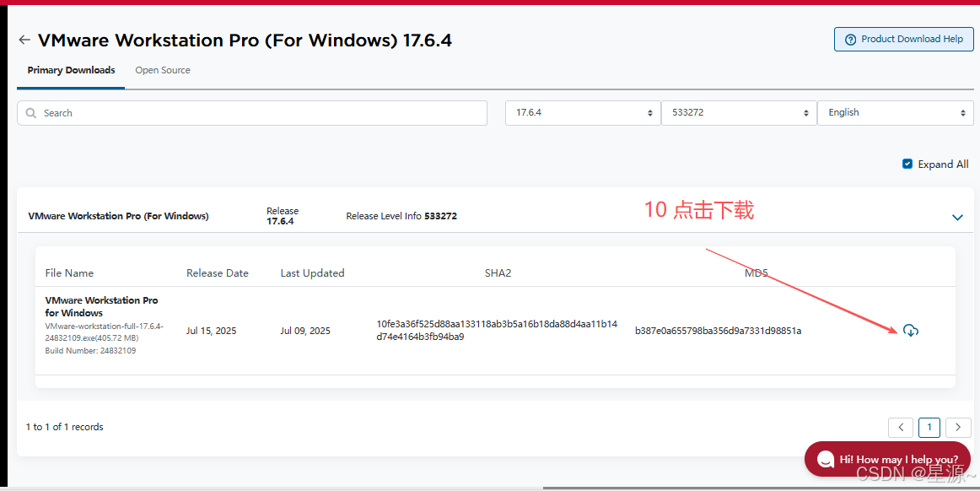This screenshot has height=491, width=980.
Task: Click the Release 17.6.4 label
Action: pyautogui.click(x=282, y=216)
